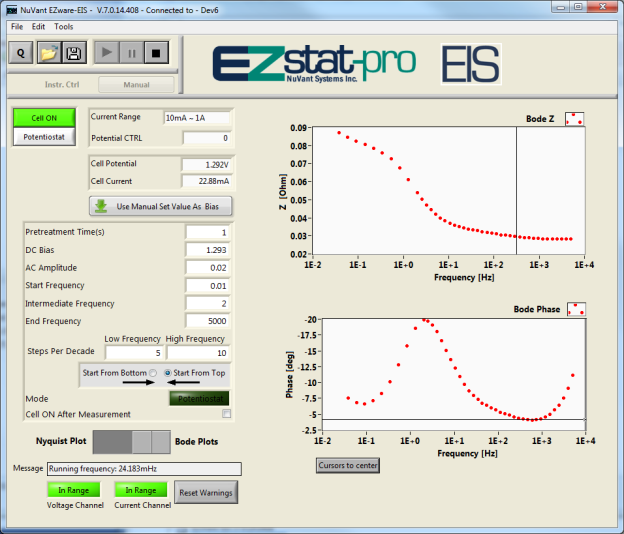Open the Current Range dropdown
The height and width of the screenshot is (534, 624).
click(197, 118)
